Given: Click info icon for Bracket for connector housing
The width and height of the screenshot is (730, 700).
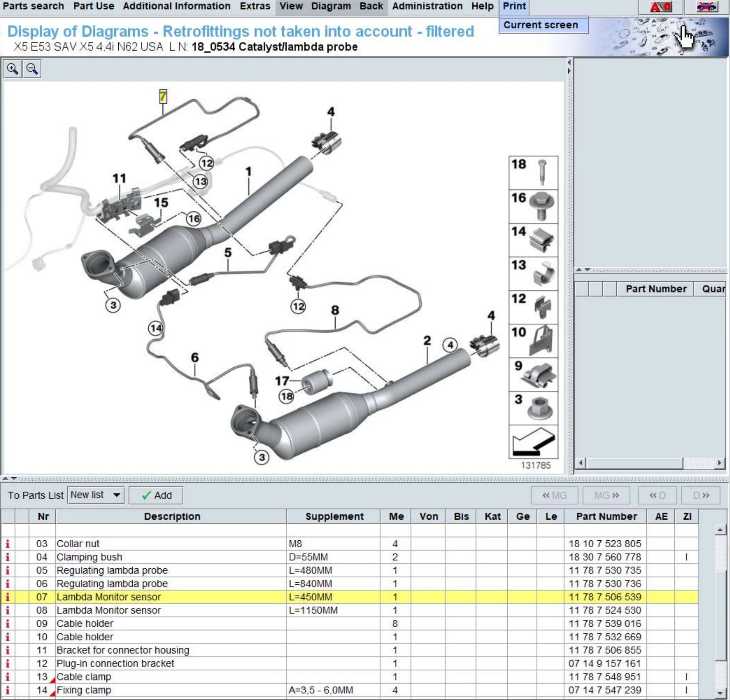Looking at the screenshot, I should coord(7,650).
